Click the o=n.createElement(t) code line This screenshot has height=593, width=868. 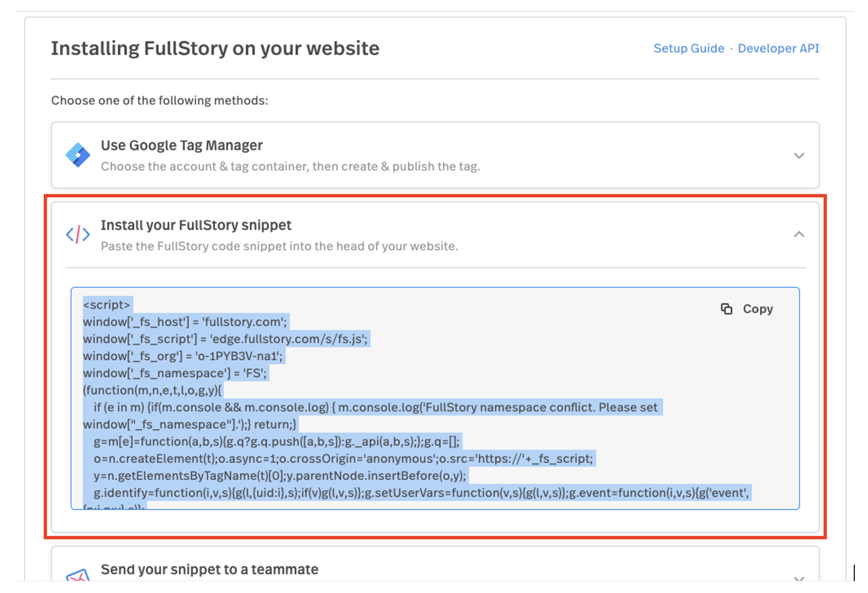pos(343,459)
